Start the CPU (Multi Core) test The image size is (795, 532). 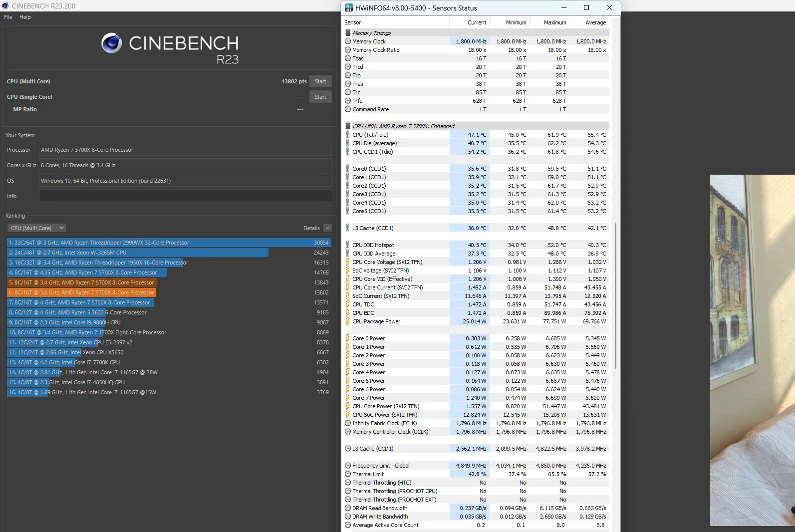point(320,81)
